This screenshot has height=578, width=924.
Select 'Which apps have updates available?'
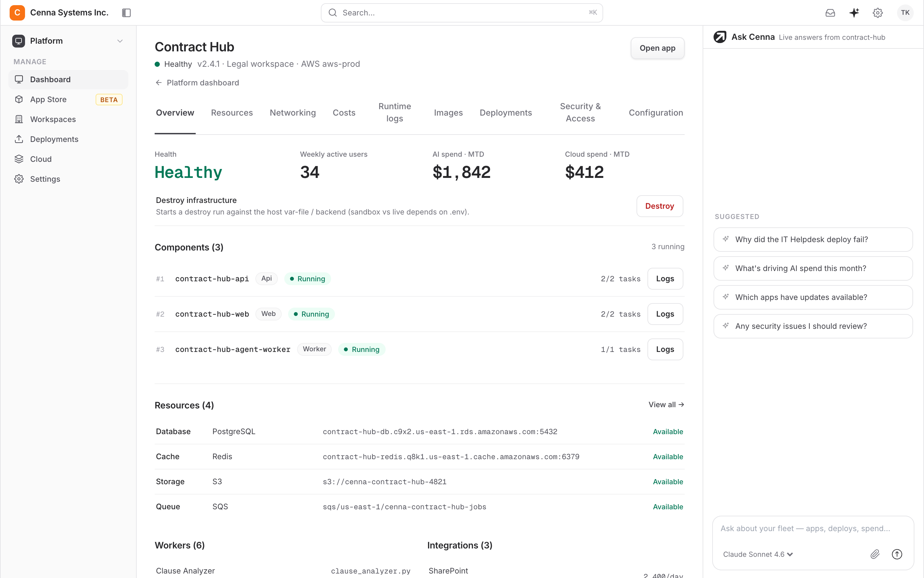pyautogui.click(x=813, y=297)
